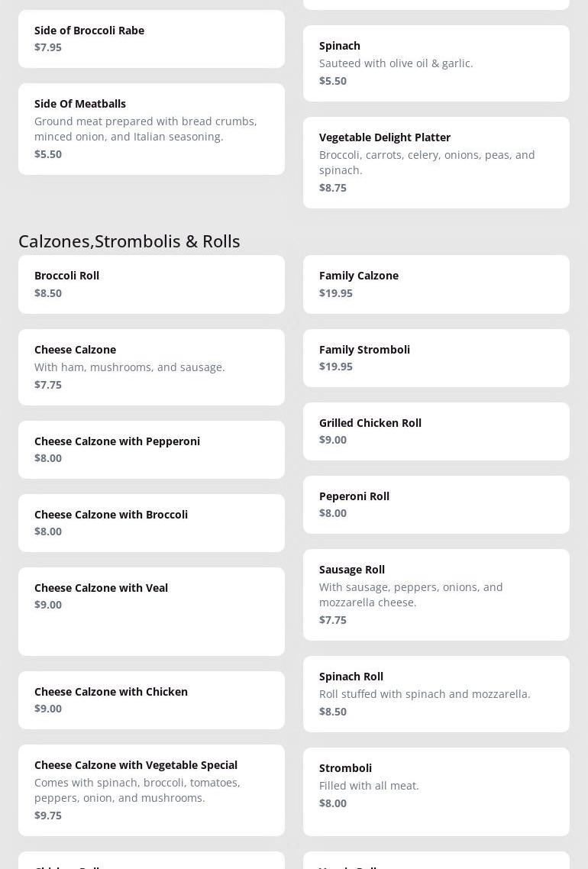Screen dimensions: 588x869
Task: Add the Broccoli Roll menu item
Action: (x=151, y=284)
